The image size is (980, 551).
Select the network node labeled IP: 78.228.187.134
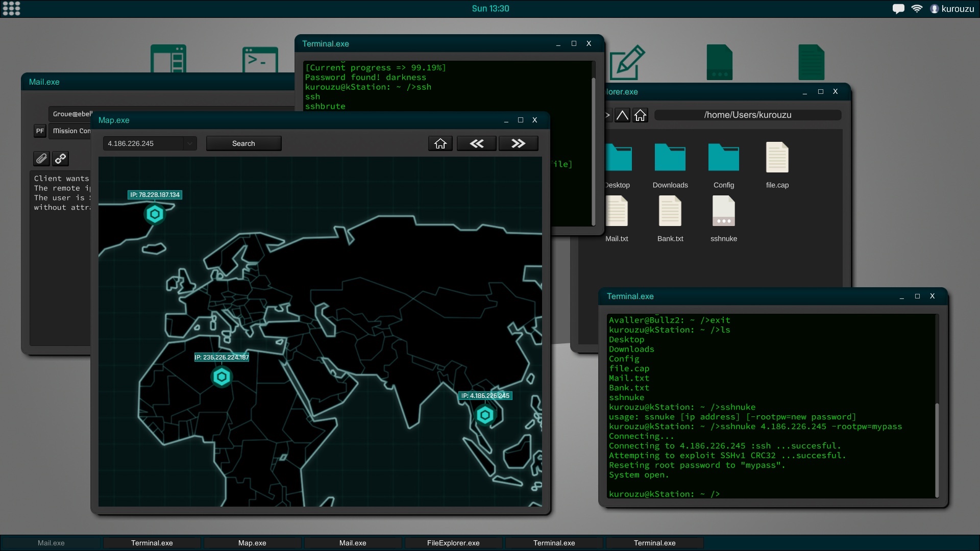coord(155,214)
